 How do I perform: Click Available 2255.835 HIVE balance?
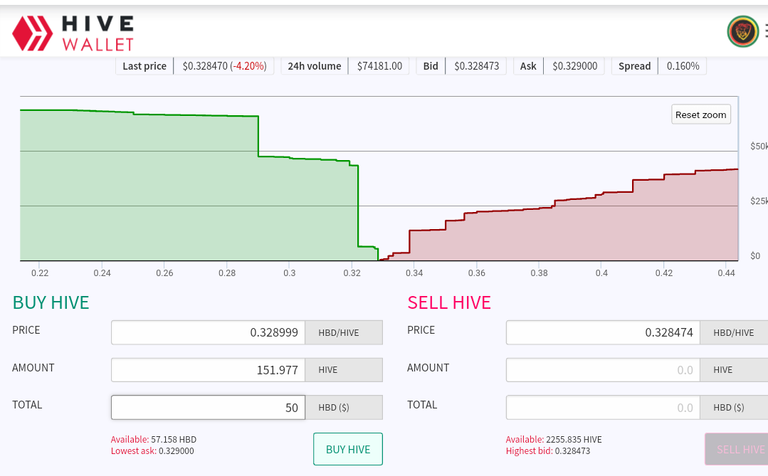[553, 440]
